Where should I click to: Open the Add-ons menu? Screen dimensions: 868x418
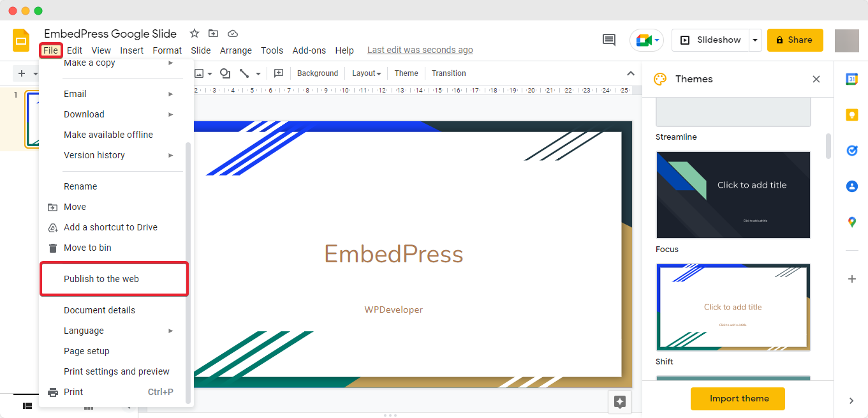(x=309, y=50)
